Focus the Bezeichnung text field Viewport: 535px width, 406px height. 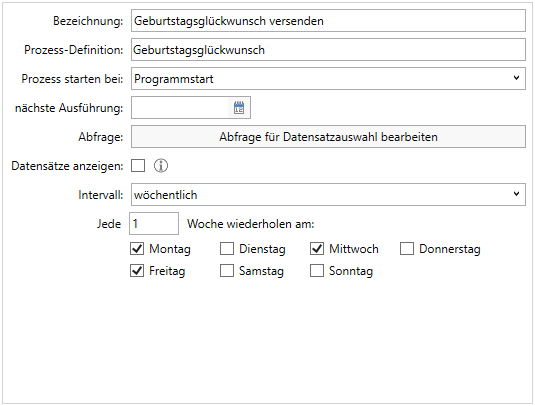328,21
